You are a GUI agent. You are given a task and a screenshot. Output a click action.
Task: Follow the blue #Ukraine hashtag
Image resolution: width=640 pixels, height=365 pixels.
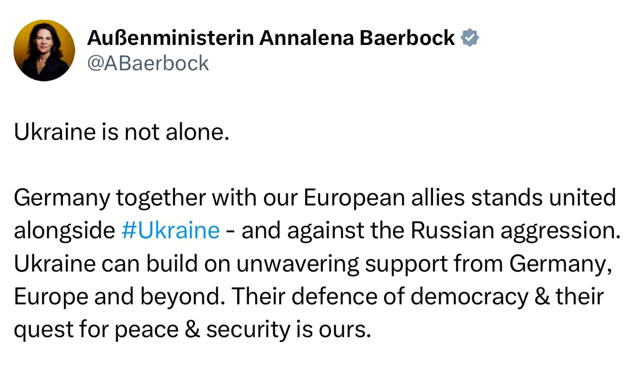click(171, 230)
